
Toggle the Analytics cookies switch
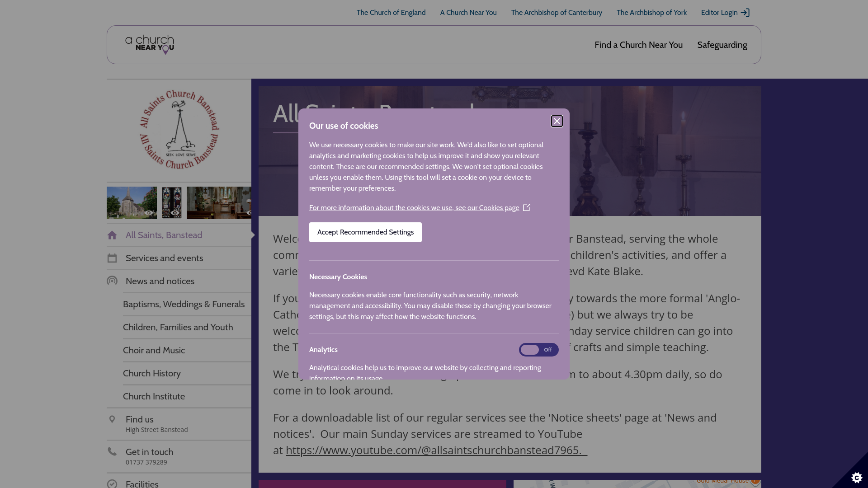coord(538,350)
